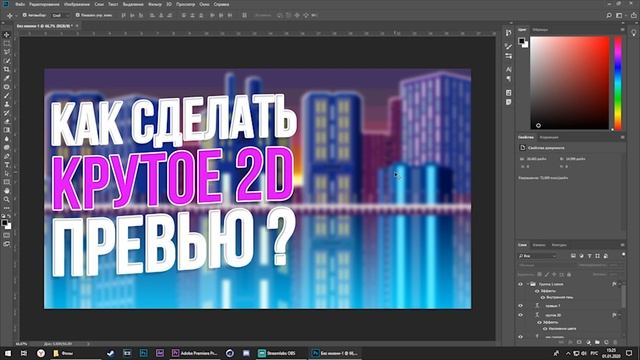Select the Eyedropper tool

7,78
